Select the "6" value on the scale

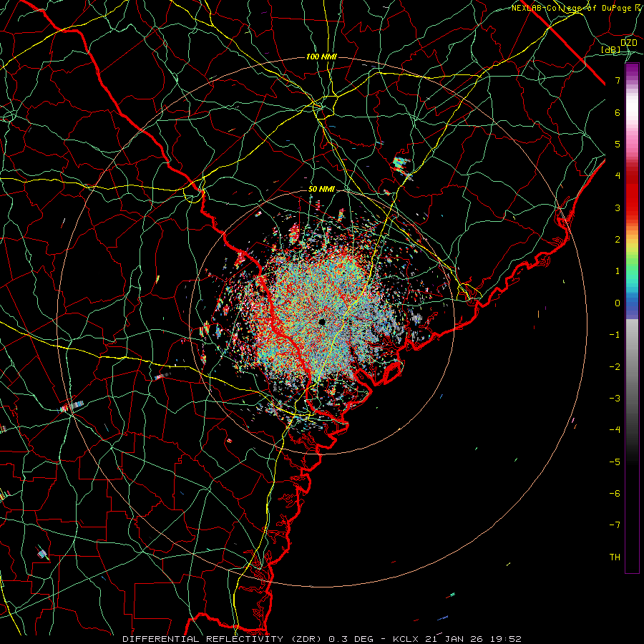pos(618,112)
